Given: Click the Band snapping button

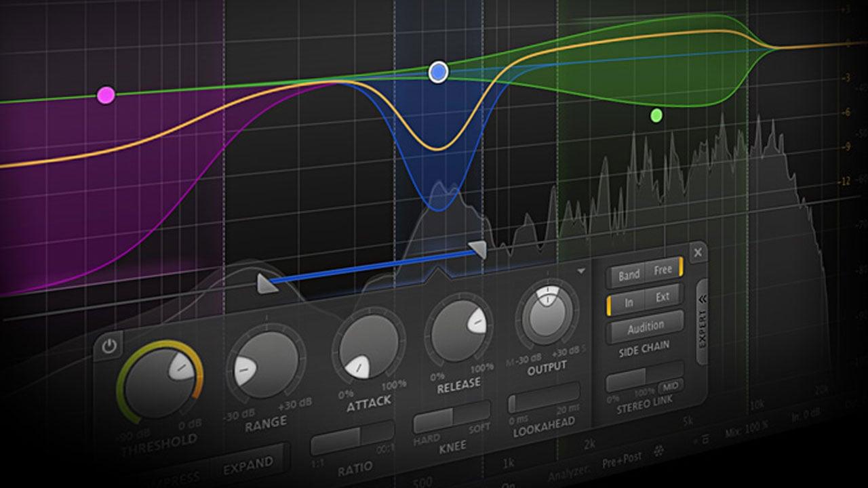Looking at the screenshot, I should [x=628, y=274].
